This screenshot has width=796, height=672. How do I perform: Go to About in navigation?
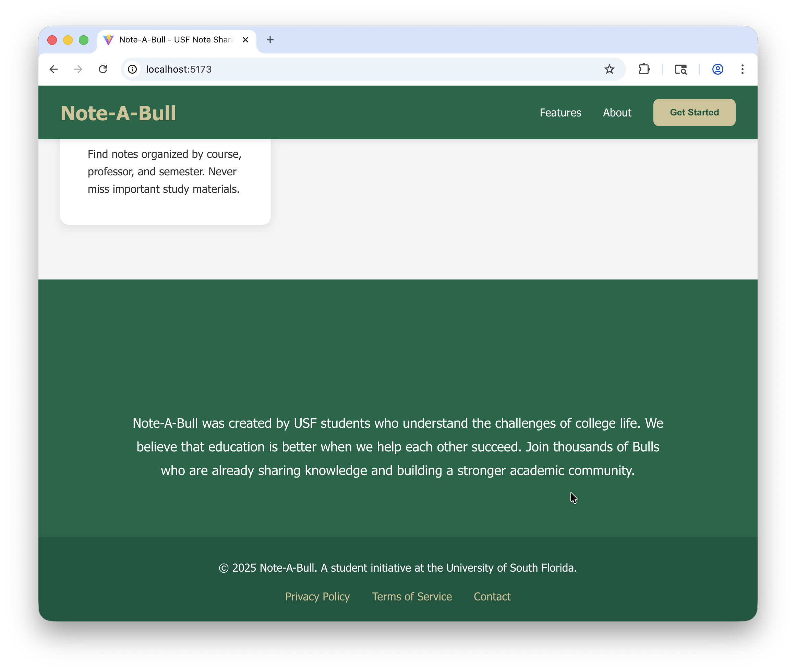(x=617, y=113)
